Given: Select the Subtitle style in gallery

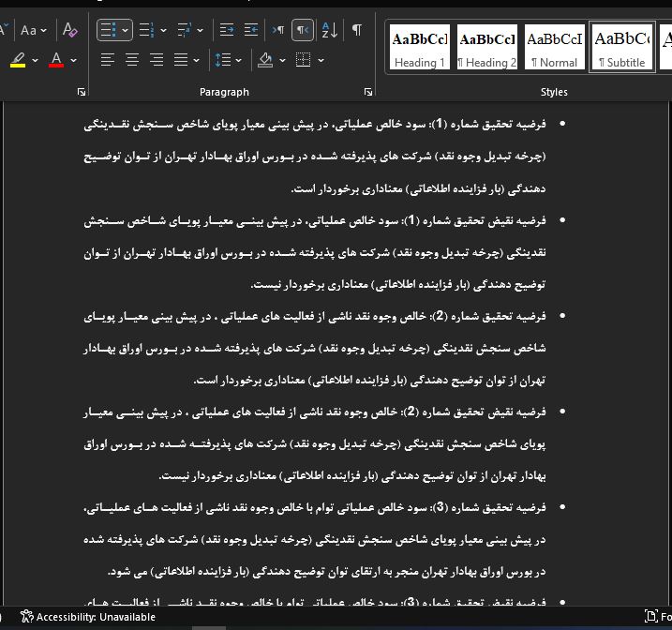Looking at the screenshot, I should click(621, 47).
